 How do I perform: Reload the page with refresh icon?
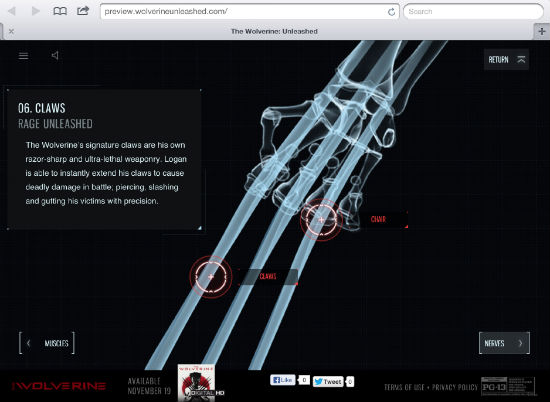click(391, 12)
